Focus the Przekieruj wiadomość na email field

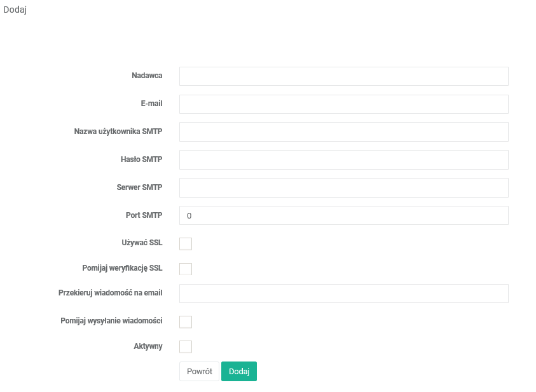point(343,294)
